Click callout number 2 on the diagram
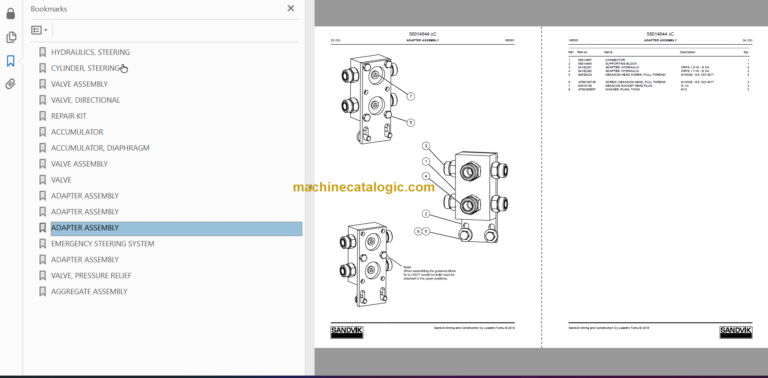The width and height of the screenshot is (768, 378). click(426, 213)
